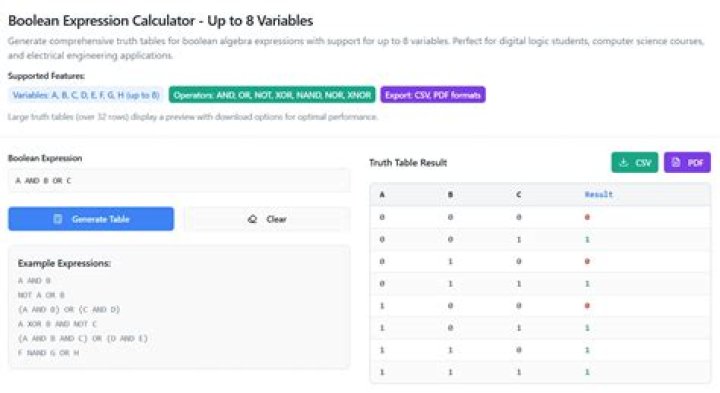Click the Export CSV, PDF formats badge
This screenshot has height=393, width=720.
(433, 95)
